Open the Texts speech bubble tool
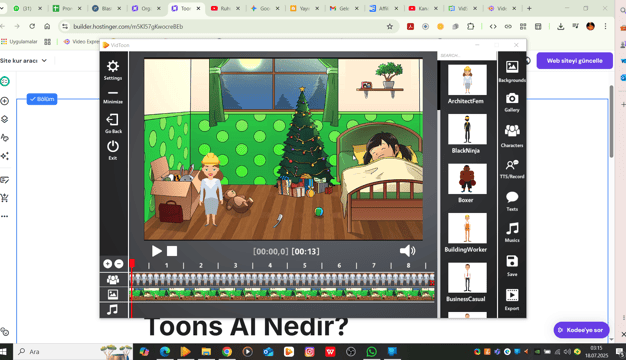This screenshot has width=626, height=360. pos(512,201)
